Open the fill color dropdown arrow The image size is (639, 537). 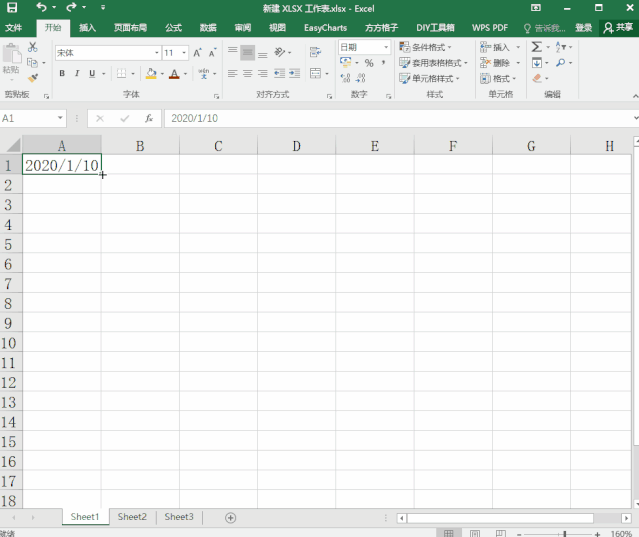pyautogui.click(x=162, y=74)
